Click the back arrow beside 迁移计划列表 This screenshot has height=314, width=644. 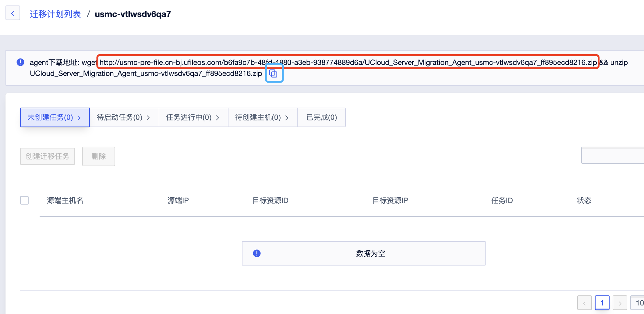(13, 13)
